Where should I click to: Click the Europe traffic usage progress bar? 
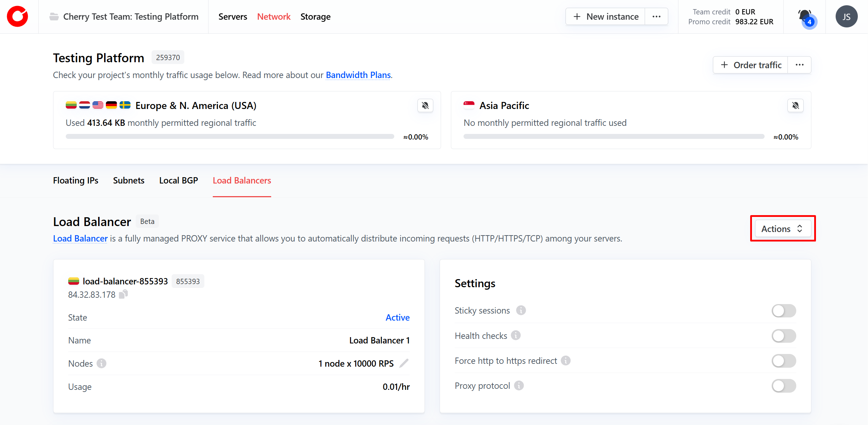pyautogui.click(x=230, y=136)
